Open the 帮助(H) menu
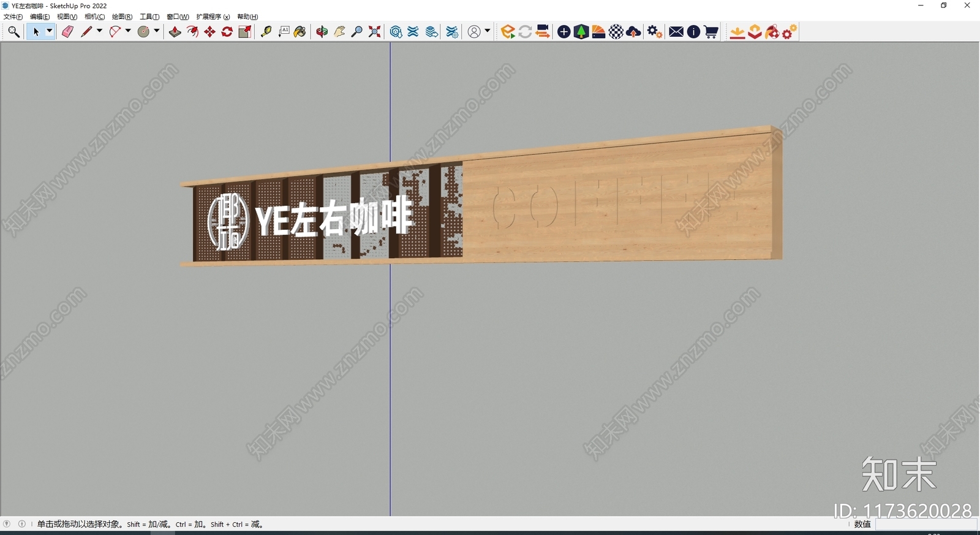 click(x=247, y=17)
